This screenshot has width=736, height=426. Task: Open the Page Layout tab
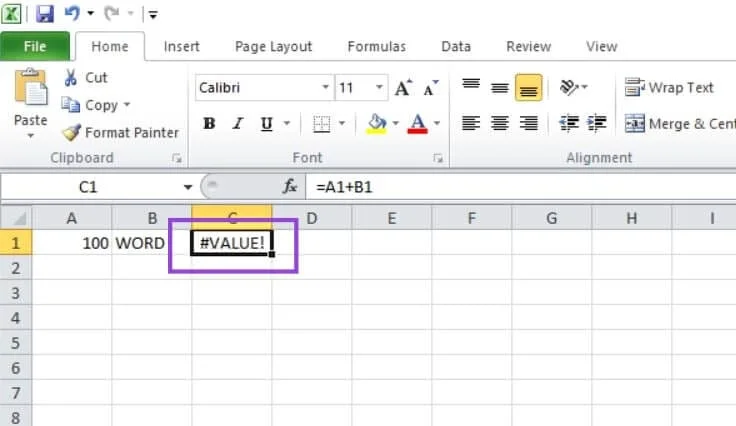273,46
